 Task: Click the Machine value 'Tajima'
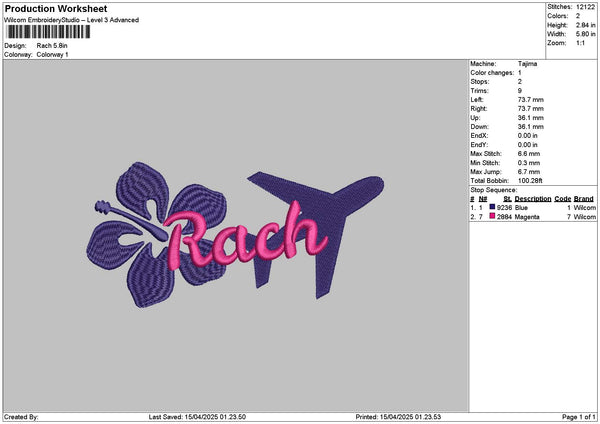[x=527, y=64]
